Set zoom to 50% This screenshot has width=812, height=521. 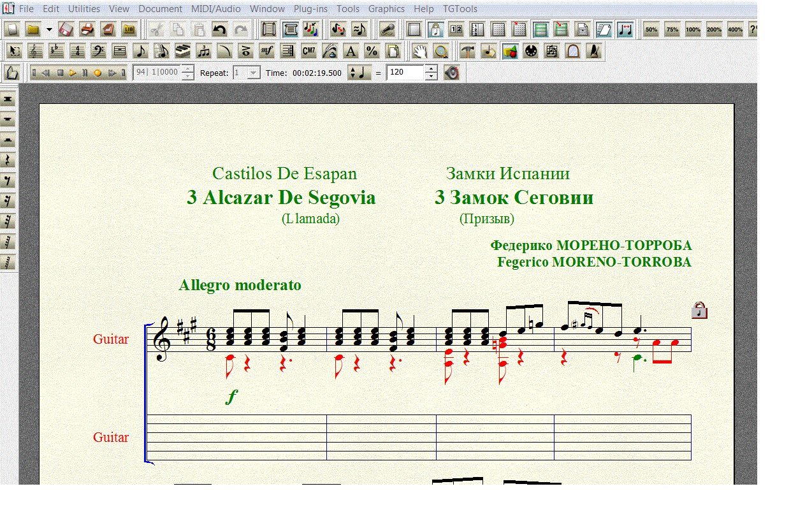(651, 29)
